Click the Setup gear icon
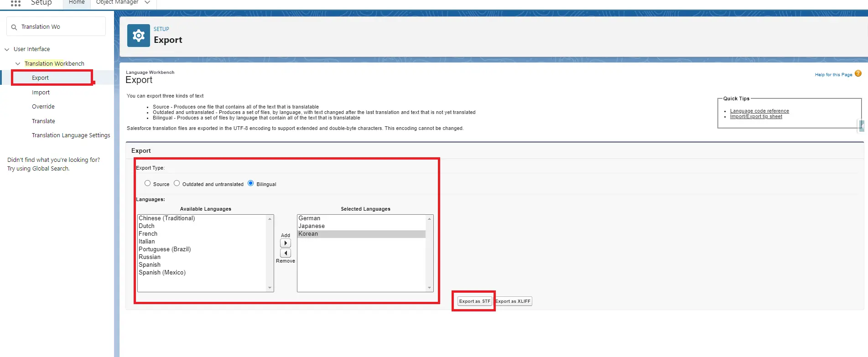The width and height of the screenshot is (868, 357). point(138,36)
